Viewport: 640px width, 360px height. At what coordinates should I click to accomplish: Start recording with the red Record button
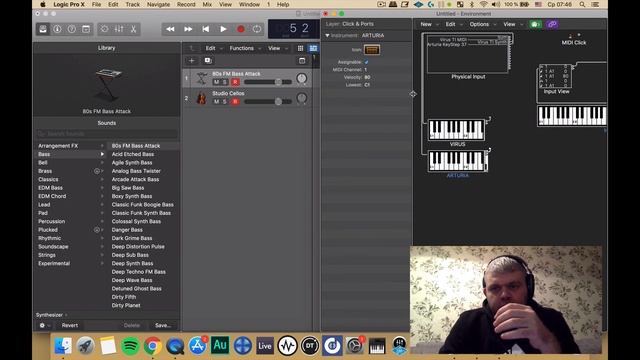coord(241,29)
